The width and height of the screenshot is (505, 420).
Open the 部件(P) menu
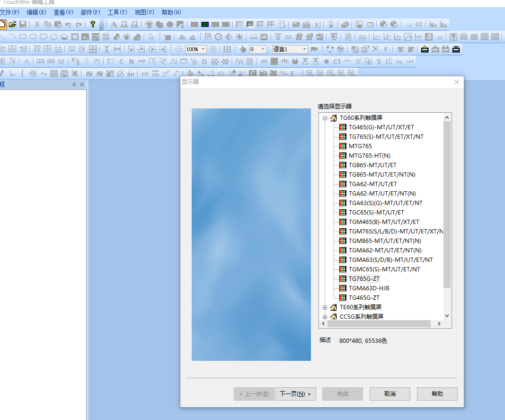90,12
